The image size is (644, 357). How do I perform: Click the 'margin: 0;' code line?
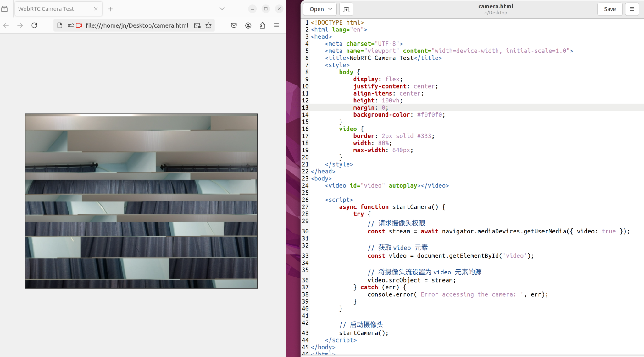point(371,107)
